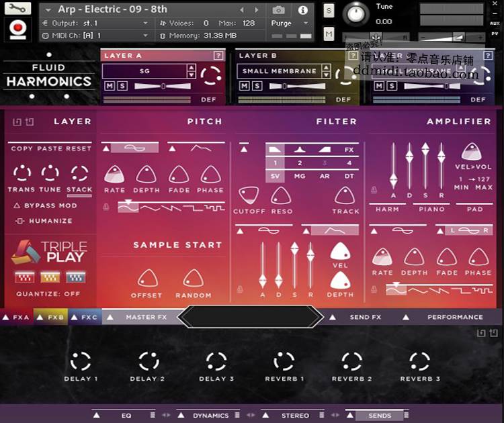
Task: Mute Layer C
Action: [379, 86]
